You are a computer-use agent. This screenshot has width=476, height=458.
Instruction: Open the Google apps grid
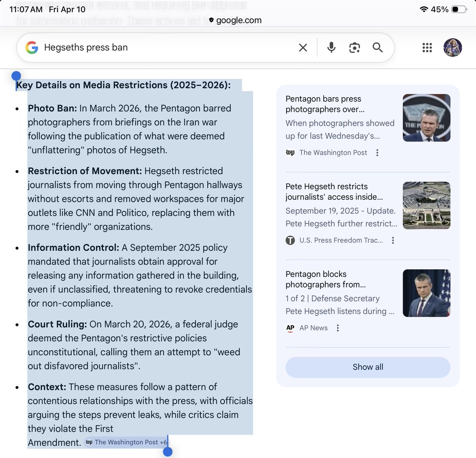(427, 48)
